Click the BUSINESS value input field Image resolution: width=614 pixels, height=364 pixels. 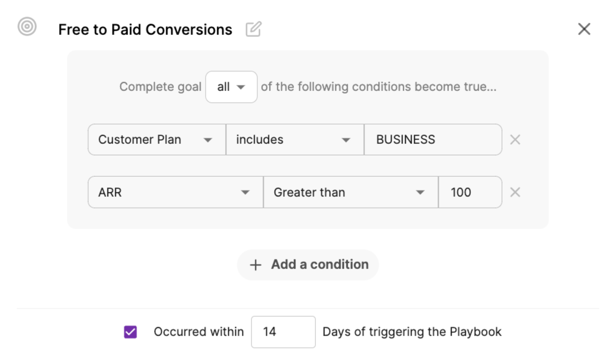point(433,140)
